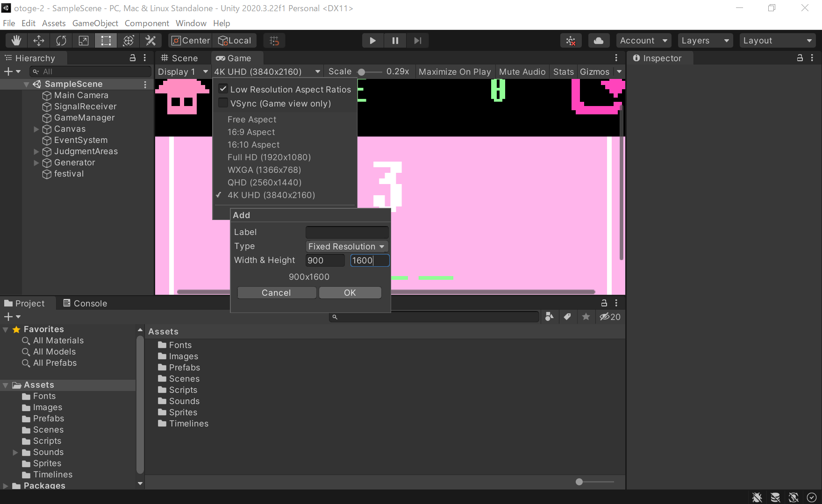
Task: Open the Component menu
Action: [147, 23]
